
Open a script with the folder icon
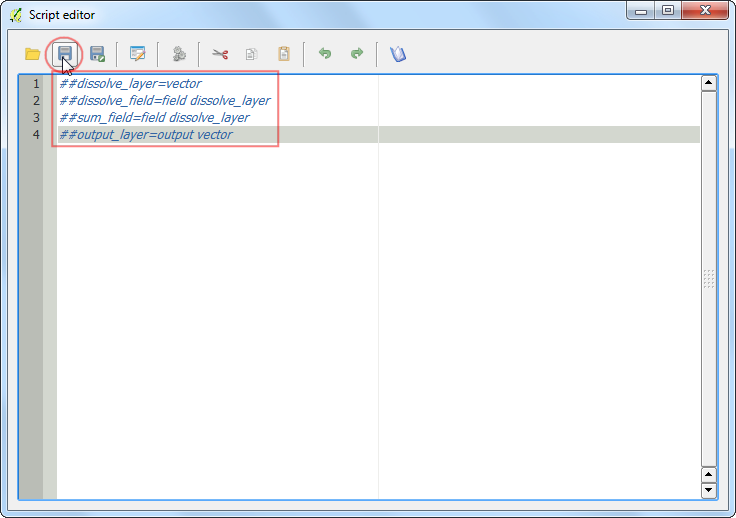point(32,54)
